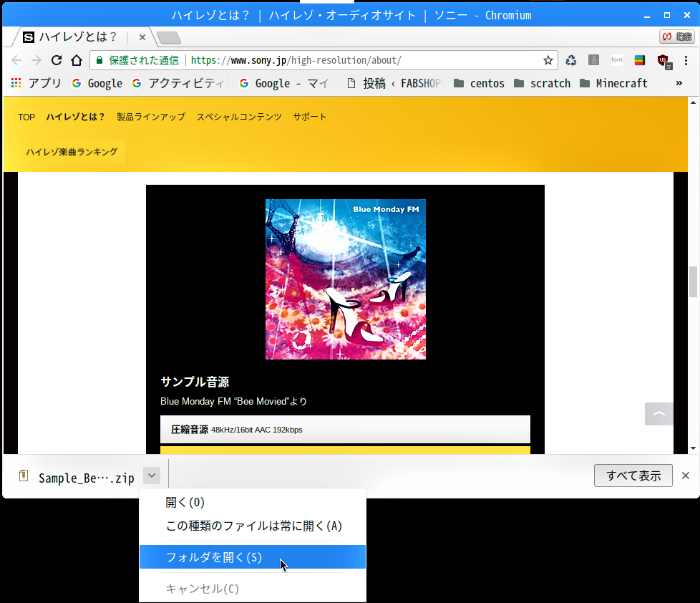The height and width of the screenshot is (603, 700).
Task: Click the page vertical scrollbar thumb
Action: [693, 281]
